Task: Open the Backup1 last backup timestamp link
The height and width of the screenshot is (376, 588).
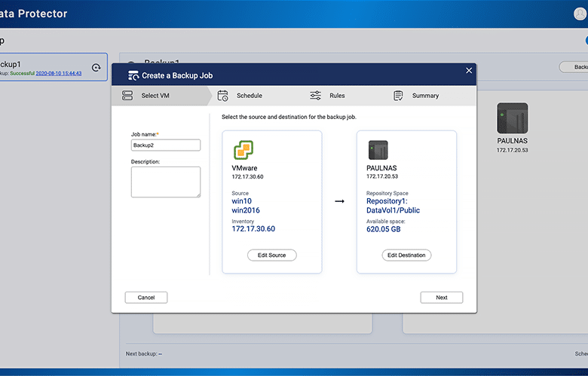Action: tap(59, 74)
